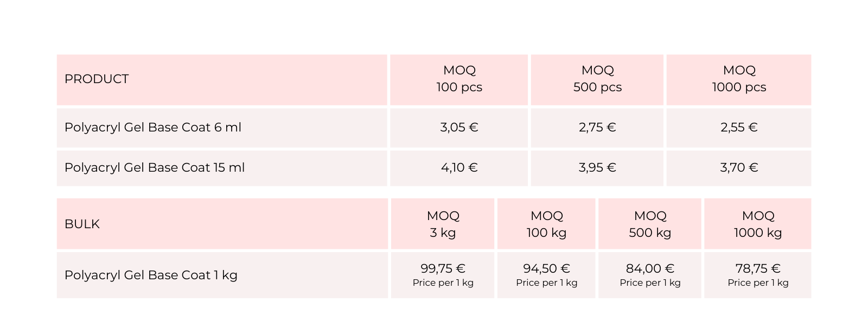Select the MOQ 500 pcs column header
Image resolution: width=868 pixels, height=326 pixels.
pyautogui.click(x=597, y=79)
